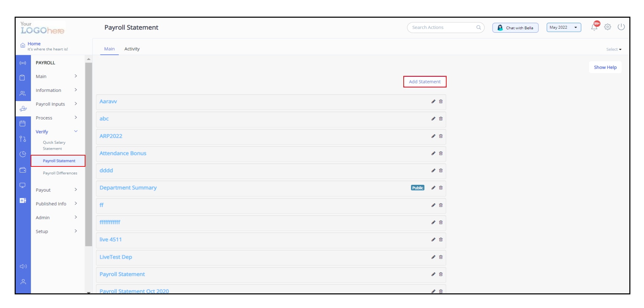644x308 pixels.
Task: Delete the Attendance Bonus statement
Action: 441,153
